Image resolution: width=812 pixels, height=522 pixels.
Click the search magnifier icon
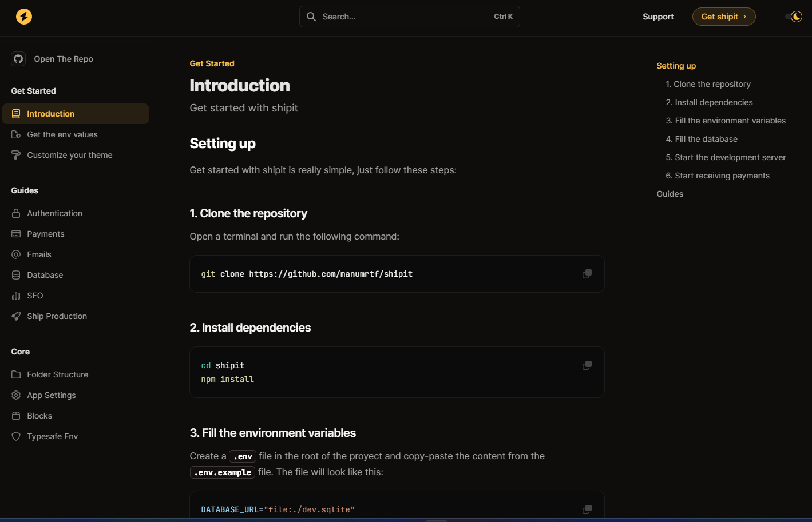[311, 17]
